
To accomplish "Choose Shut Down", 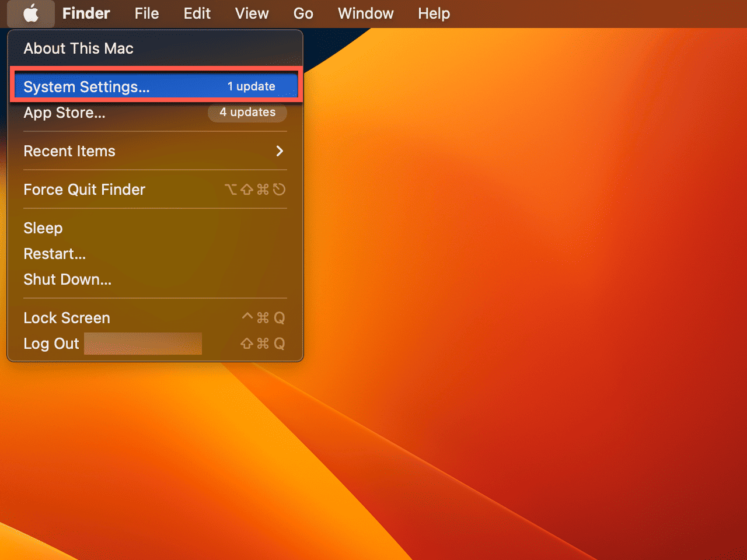I will [67, 279].
